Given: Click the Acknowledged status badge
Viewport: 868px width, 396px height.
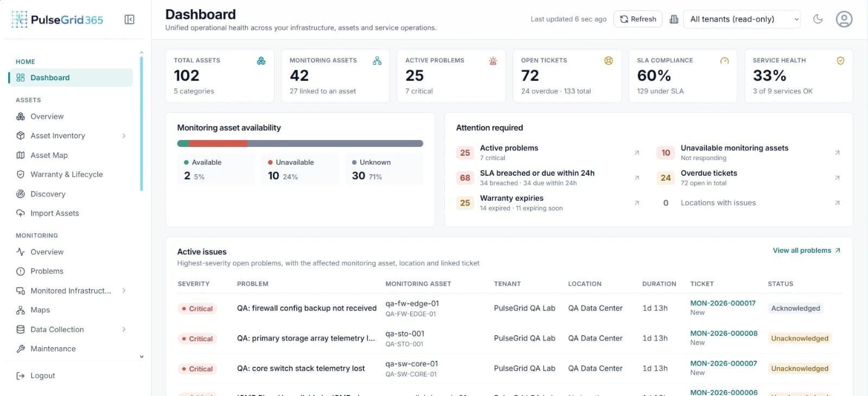Looking at the screenshot, I should click(795, 308).
